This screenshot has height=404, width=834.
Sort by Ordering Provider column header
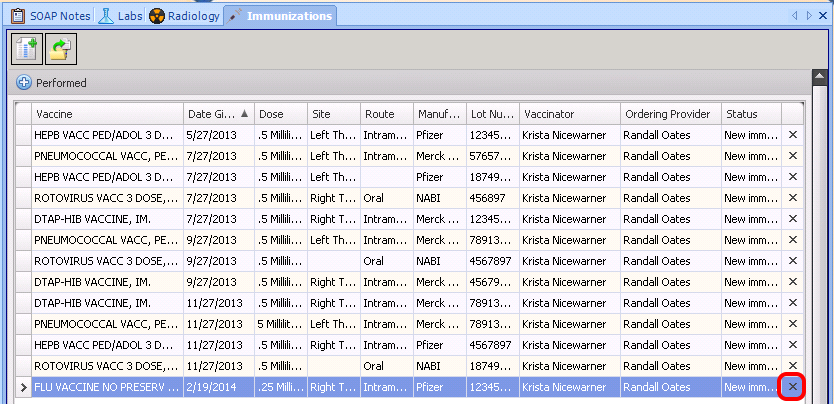pyautogui.click(x=671, y=114)
